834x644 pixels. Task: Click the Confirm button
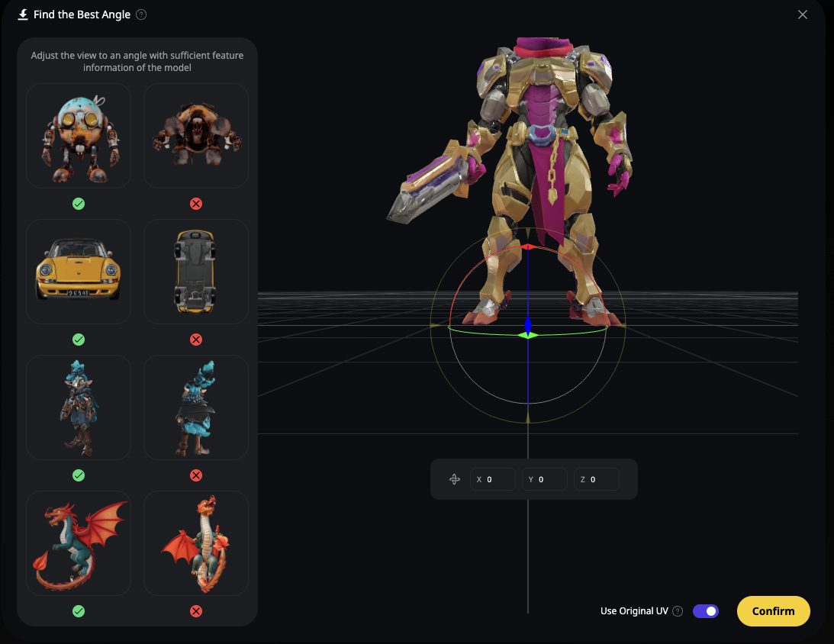pos(773,611)
